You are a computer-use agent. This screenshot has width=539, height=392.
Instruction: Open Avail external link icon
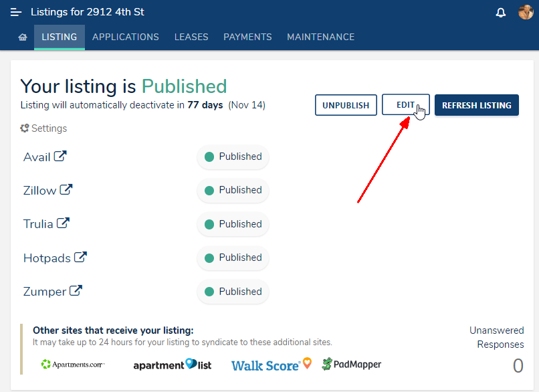pos(60,157)
